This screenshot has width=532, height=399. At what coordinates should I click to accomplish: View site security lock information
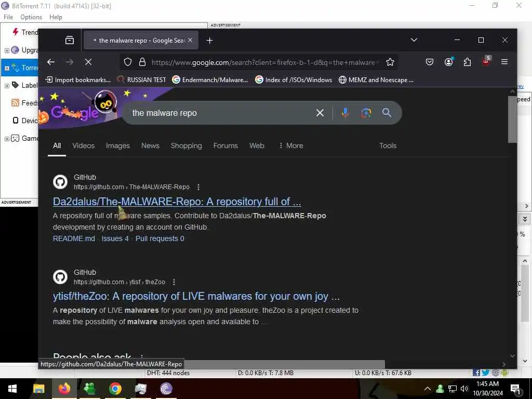pos(142,62)
